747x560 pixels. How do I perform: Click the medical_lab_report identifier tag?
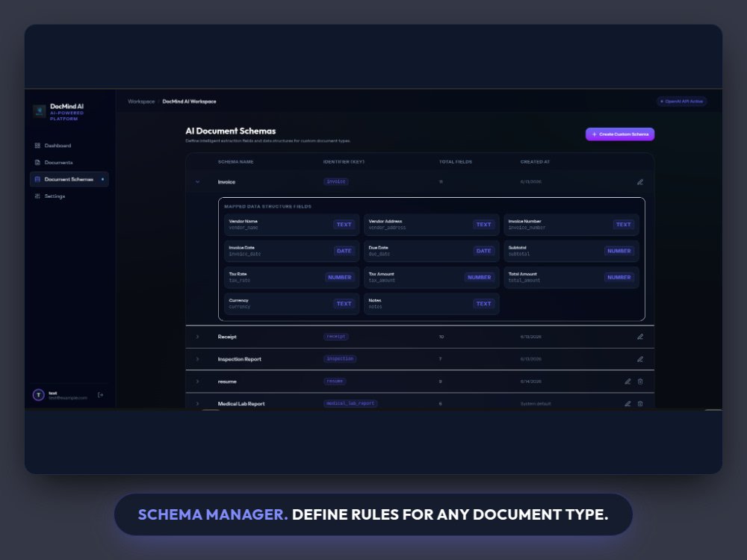click(x=350, y=403)
